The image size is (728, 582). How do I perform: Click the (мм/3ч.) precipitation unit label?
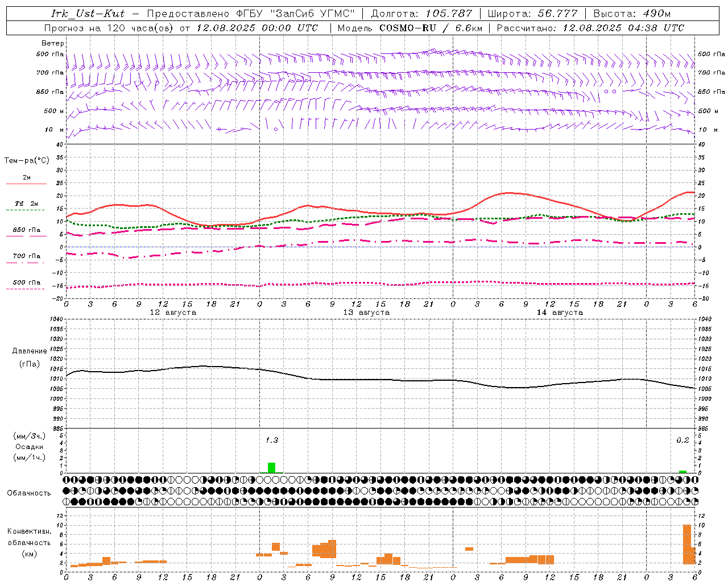click(30, 436)
